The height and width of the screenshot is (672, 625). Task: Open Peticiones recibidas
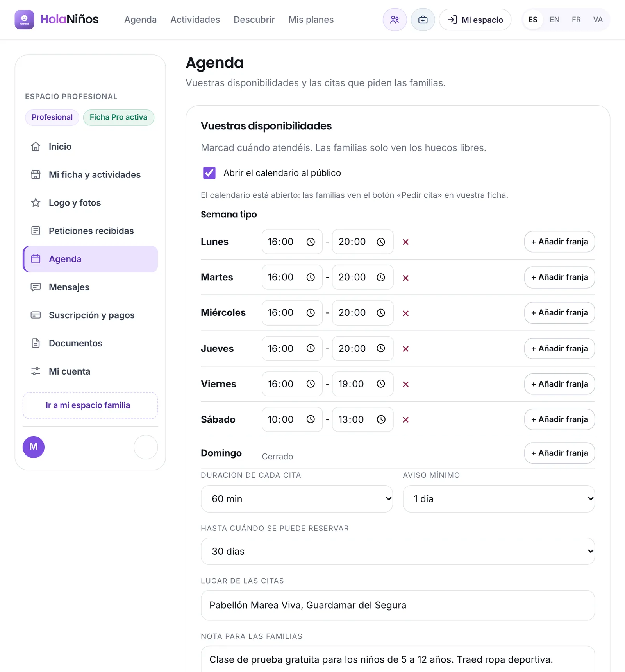pos(90,231)
